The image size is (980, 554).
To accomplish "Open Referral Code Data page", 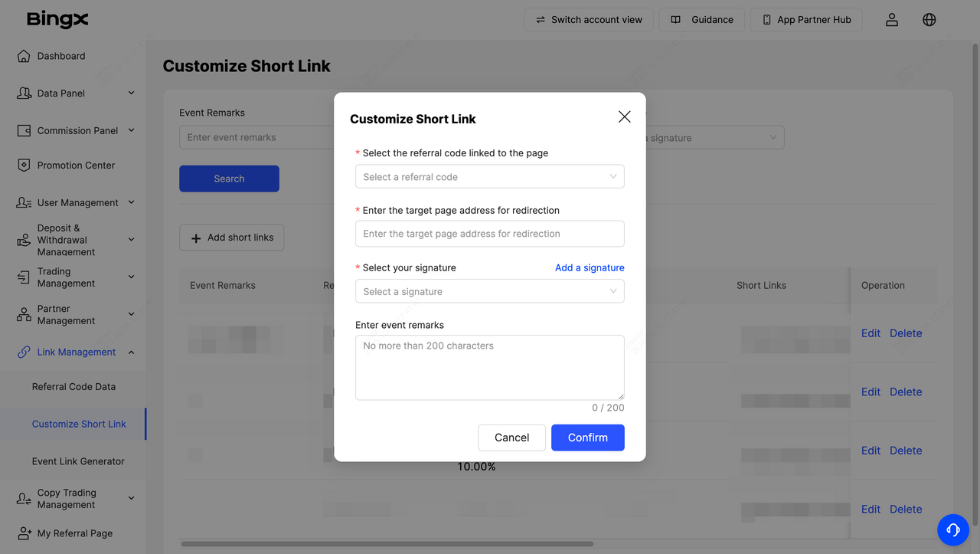I will pos(73,387).
